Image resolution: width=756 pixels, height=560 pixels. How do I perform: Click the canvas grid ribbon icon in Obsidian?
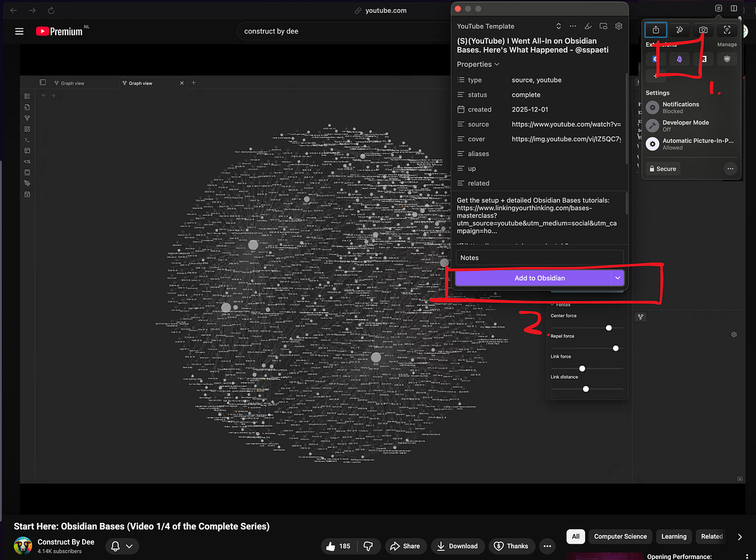tap(27, 129)
